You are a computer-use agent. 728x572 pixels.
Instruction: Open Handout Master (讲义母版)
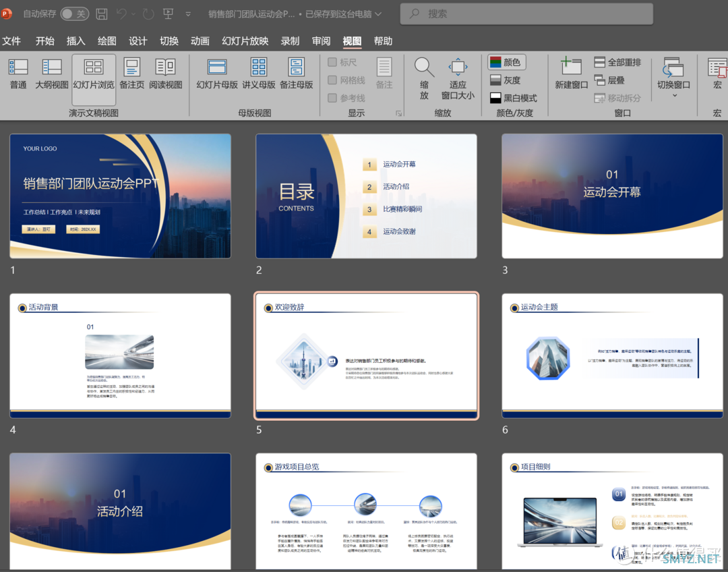[x=259, y=74]
